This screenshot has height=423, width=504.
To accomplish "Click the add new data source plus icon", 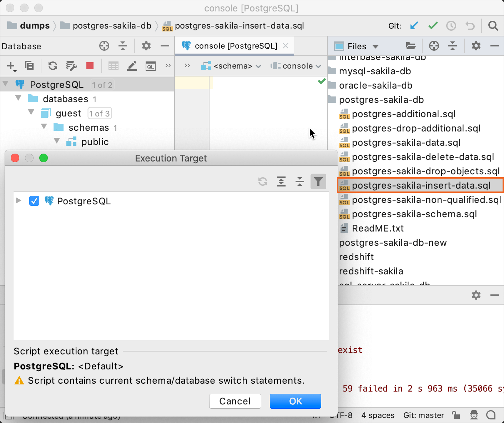I will pyautogui.click(x=11, y=66).
